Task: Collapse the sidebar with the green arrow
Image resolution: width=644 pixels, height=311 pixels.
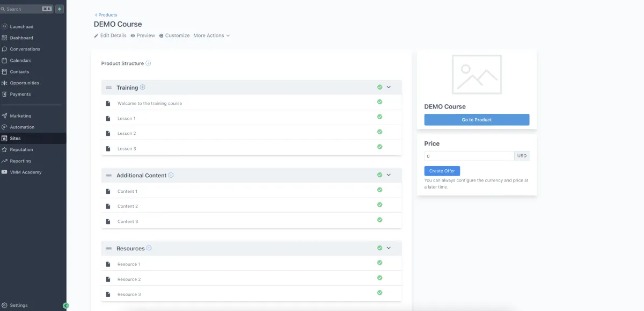Action: click(x=66, y=305)
